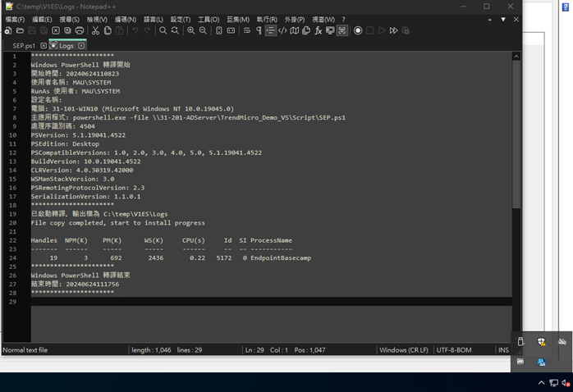
Task: Expand the system tray hidden icons chevron
Action: (541, 383)
